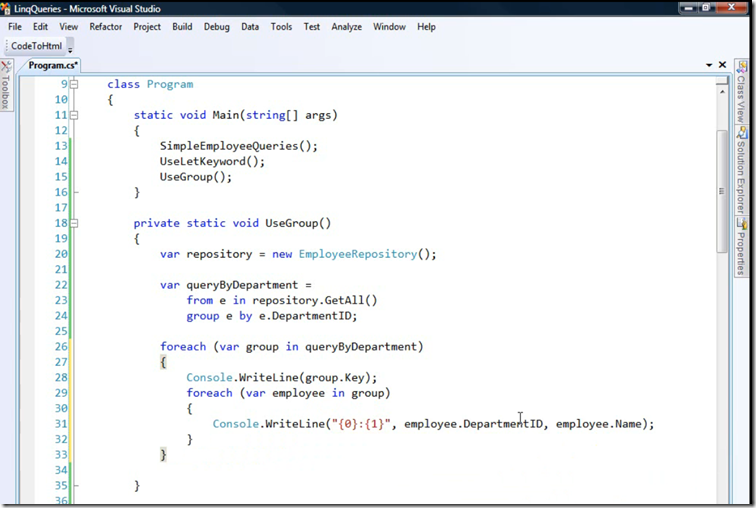The height and width of the screenshot is (508, 756).
Task: Open the Solution Explorer side tab
Action: point(741,171)
